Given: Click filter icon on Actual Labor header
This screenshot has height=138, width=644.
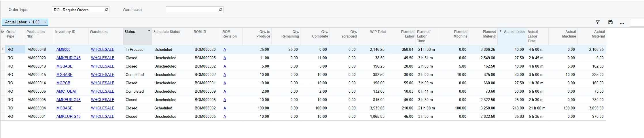Looking at the screenshot, I should pyautogui.click(x=501, y=31).
